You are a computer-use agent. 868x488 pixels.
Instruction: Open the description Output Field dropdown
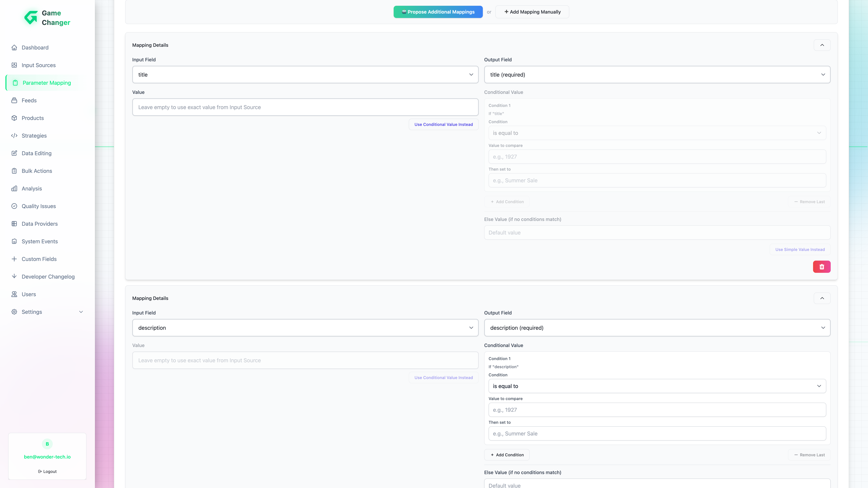click(657, 327)
